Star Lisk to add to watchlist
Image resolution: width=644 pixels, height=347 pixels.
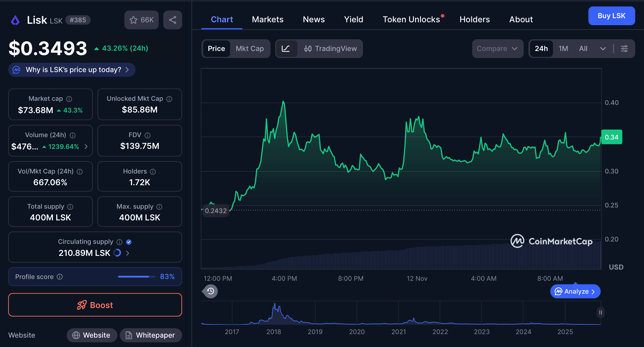click(134, 20)
